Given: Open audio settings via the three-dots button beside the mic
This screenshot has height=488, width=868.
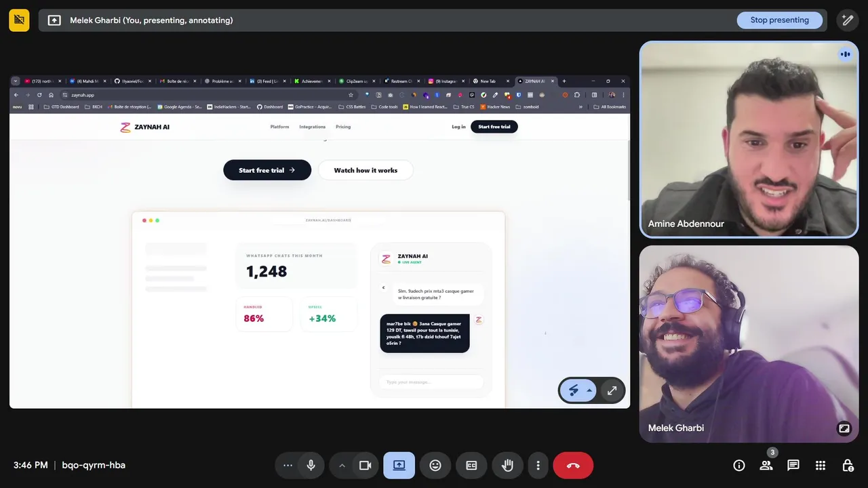Looking at the screenshot, I should [288, 466].
